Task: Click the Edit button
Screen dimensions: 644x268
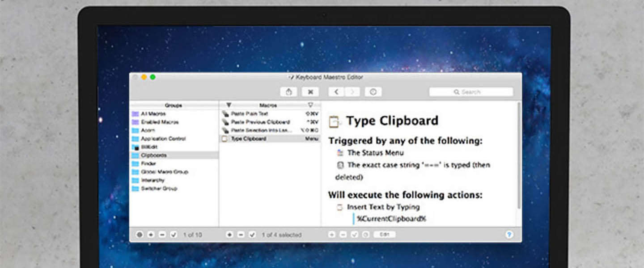Action: [x=384, y=234]
